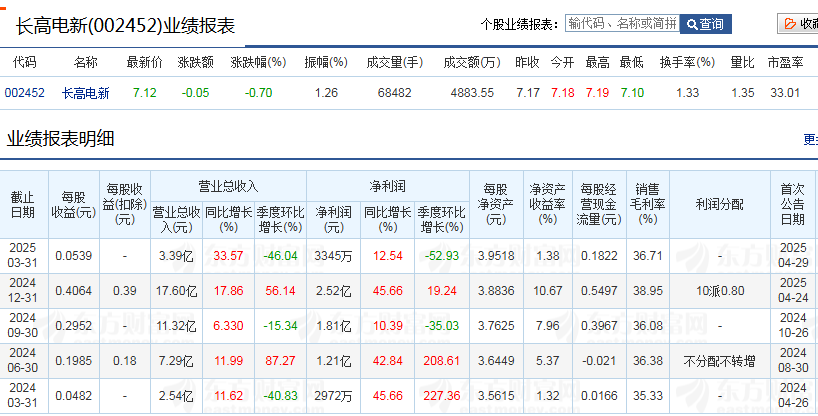The image size is (818, 416).
Task: Click the 量比 value 1.35
Action: [742, 93]
